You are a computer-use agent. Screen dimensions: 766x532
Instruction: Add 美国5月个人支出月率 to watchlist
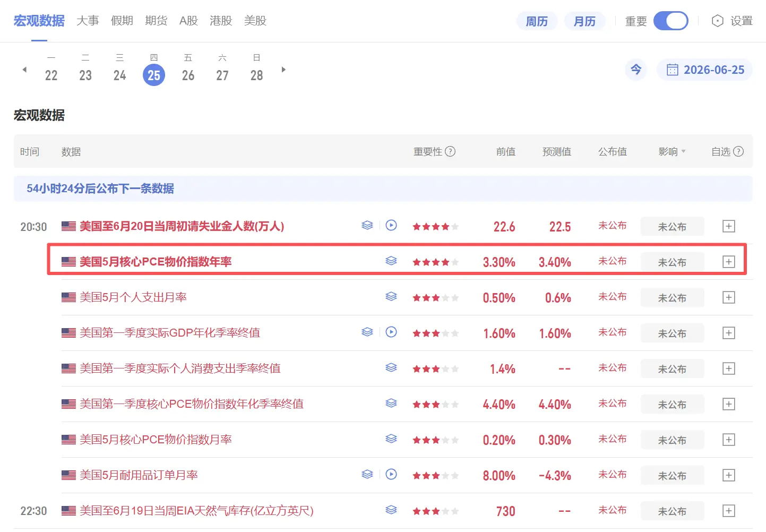[x=729, y=297]
